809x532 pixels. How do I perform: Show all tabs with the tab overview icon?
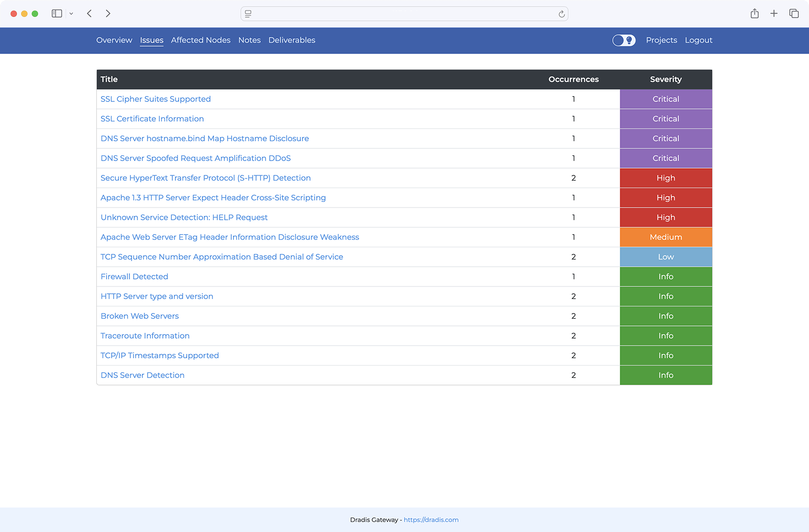(x=794, y=13)
